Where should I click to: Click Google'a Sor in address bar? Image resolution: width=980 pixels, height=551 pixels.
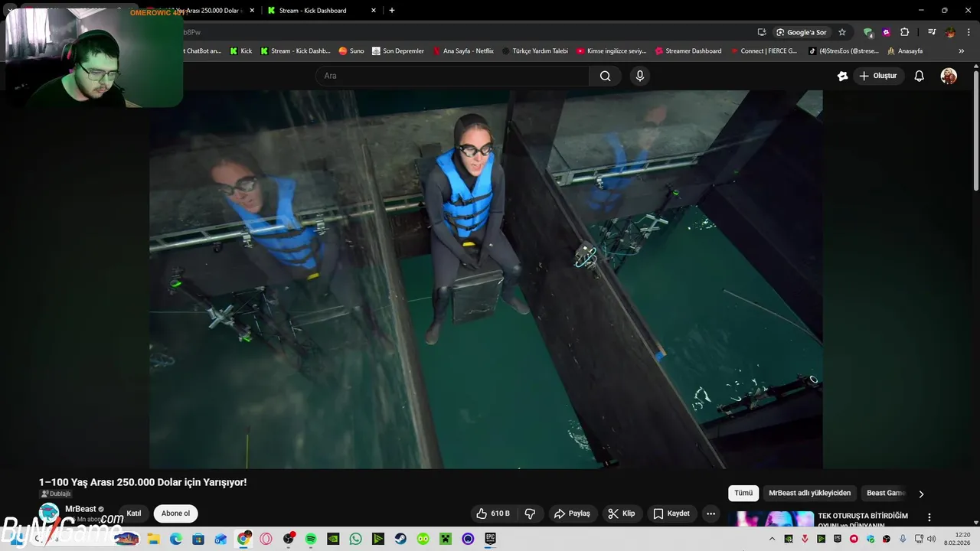coord(802,32)
